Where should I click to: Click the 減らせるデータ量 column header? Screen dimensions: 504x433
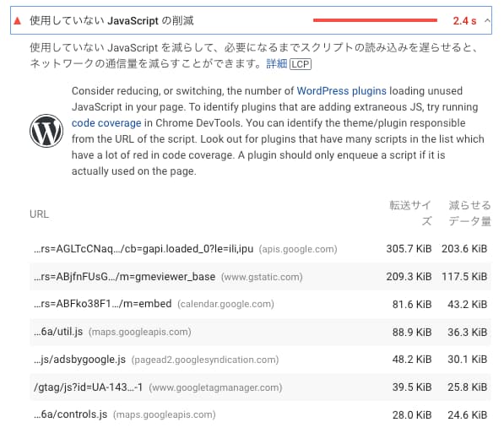tap(469, 213)
